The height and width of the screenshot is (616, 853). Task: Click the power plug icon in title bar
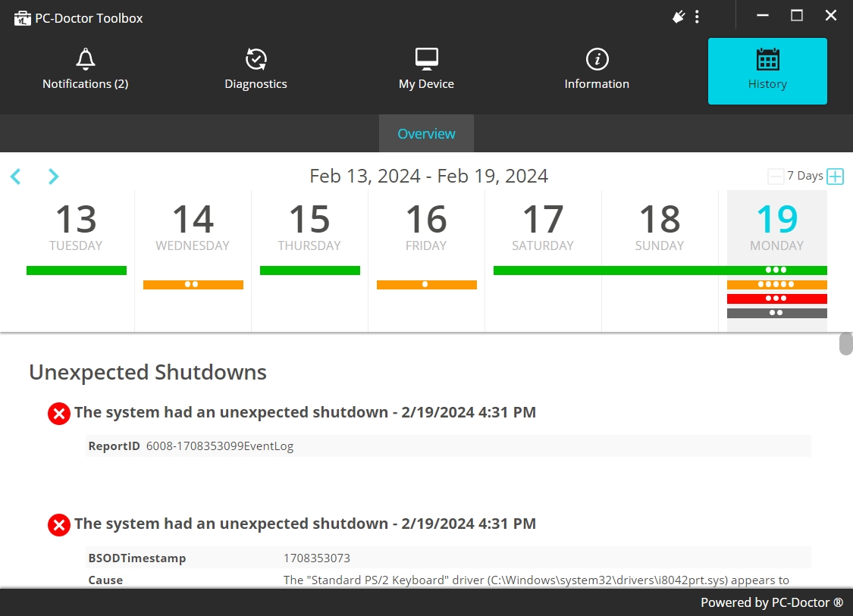(x=679, y=17)
